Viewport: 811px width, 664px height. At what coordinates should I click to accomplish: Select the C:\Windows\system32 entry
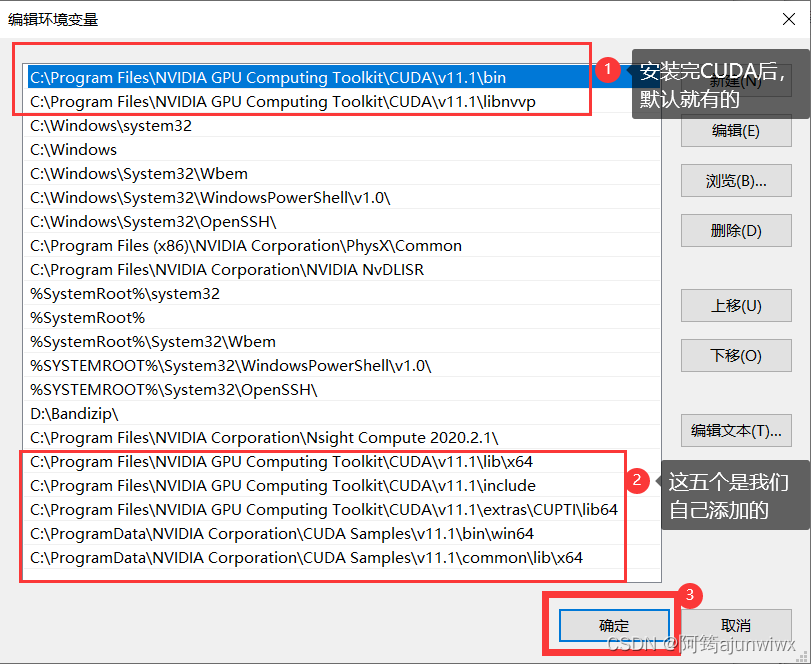pos(341,126)
